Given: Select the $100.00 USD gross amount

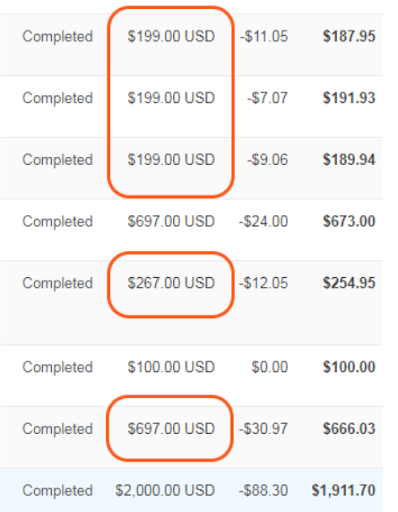Looking at the screenshot, I should [171, 367].
